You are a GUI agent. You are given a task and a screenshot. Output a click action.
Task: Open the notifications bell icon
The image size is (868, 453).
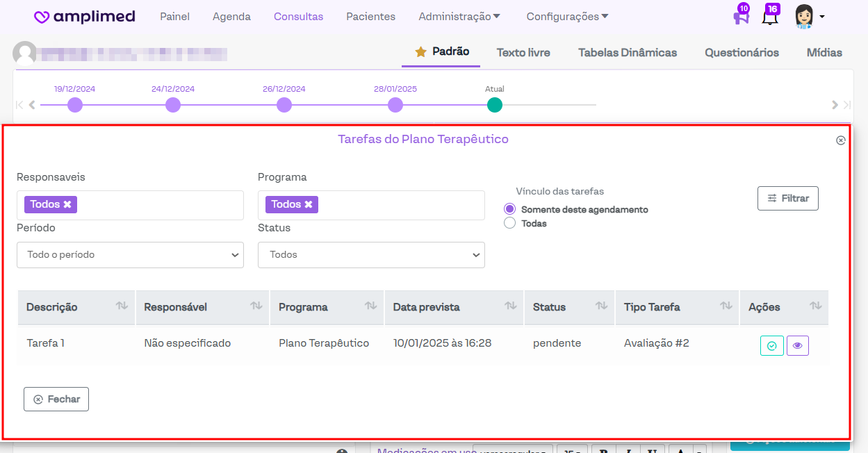[x=769, y=17]
